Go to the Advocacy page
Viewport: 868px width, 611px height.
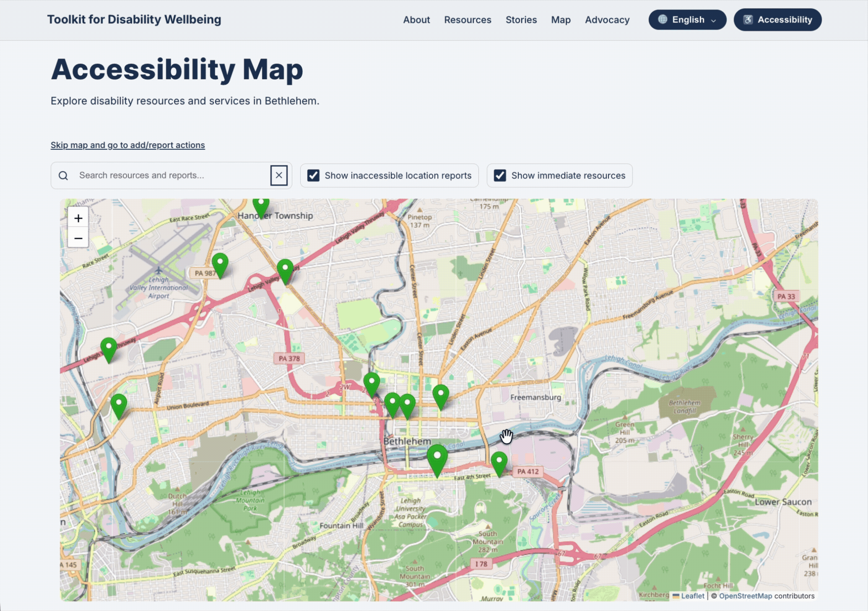pyautogui.click(x=607, y=20)
